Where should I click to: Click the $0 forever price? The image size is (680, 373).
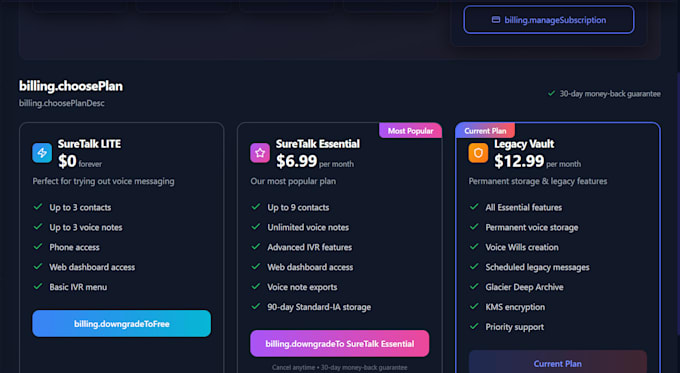[x=80, y=162]
